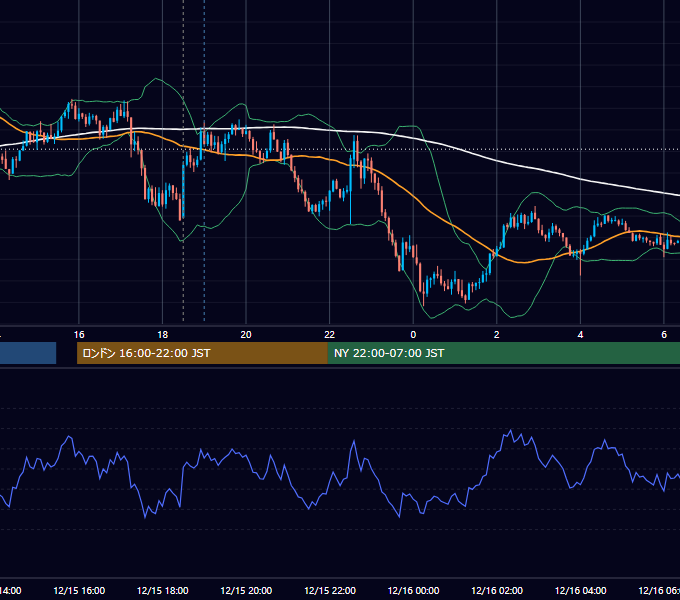Click the hour label 4 on price chart axis
Viewport: 680px width, 600px height.
pyautogui.click(x=580, y=335)
